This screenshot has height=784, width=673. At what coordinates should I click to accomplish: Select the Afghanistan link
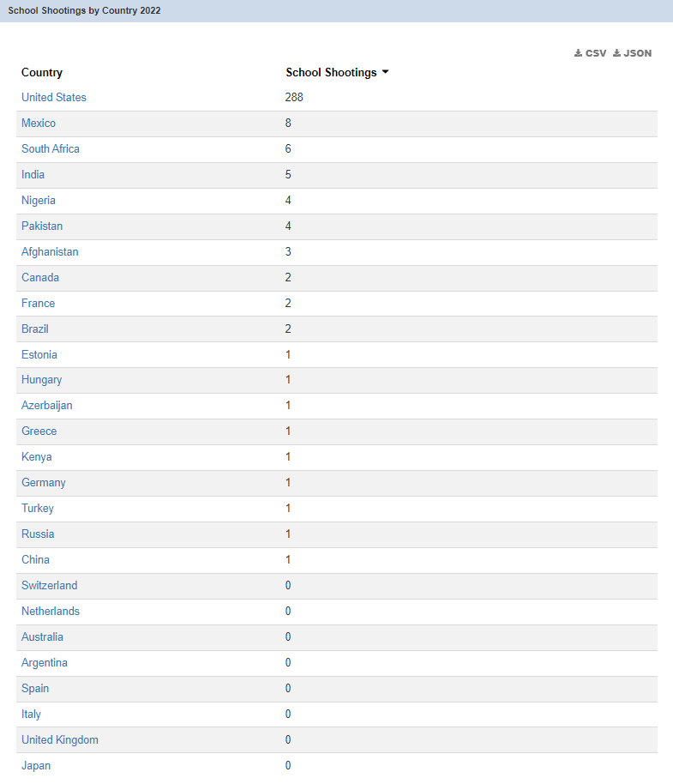(50, 252)
